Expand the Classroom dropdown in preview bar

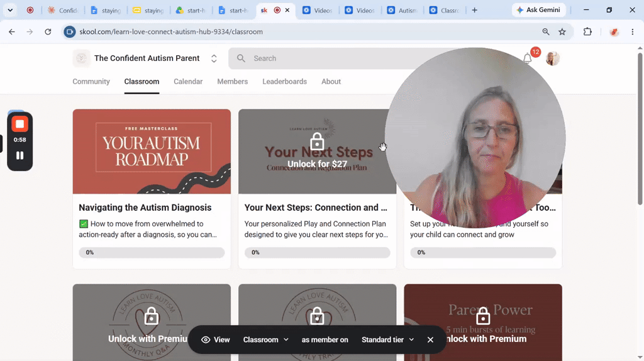click(x=266, y=340)
